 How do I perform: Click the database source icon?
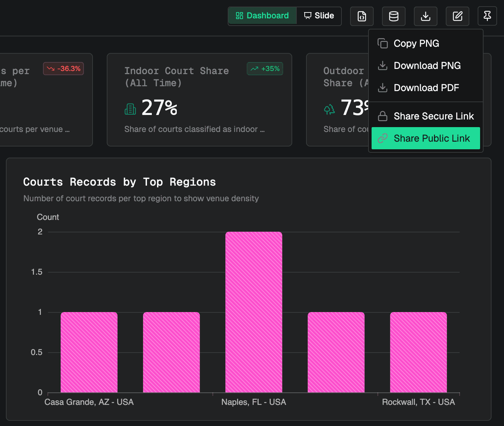(x=393, y=16)
